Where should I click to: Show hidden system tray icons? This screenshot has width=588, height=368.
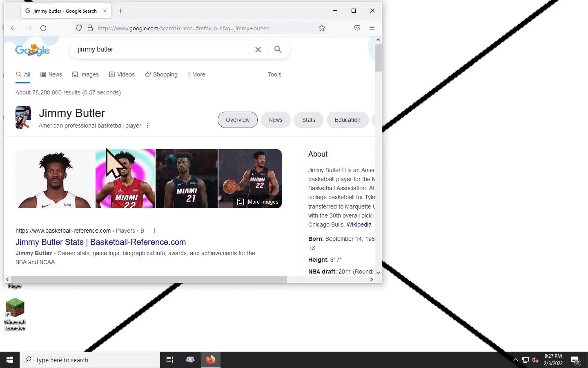(x=515, y=360)
